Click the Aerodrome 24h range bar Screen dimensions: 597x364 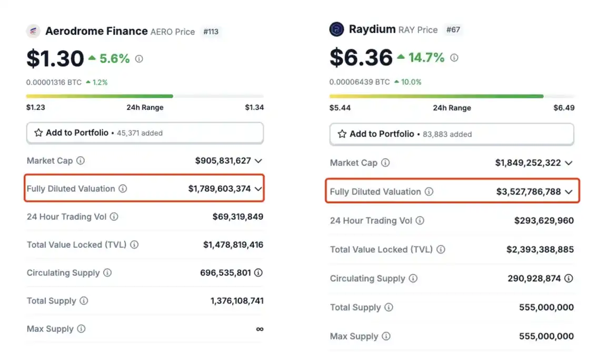(x=145, y=96)
